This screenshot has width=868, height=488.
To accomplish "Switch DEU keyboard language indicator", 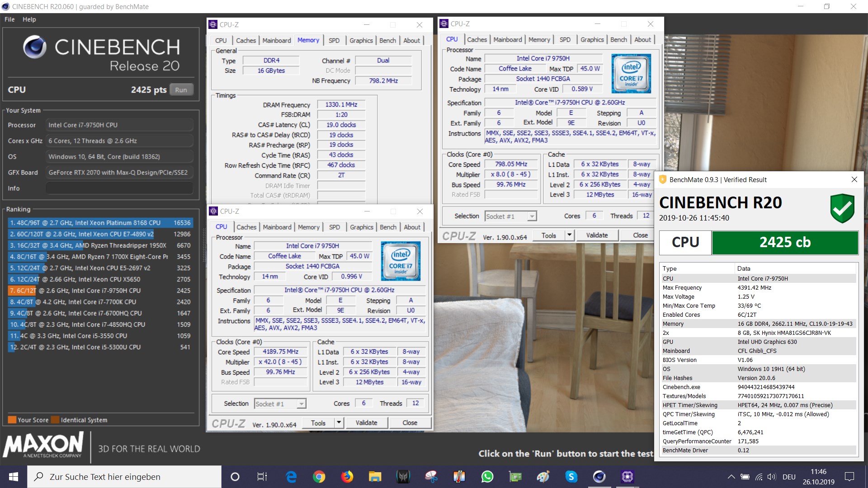I will [x=789, y=477].
